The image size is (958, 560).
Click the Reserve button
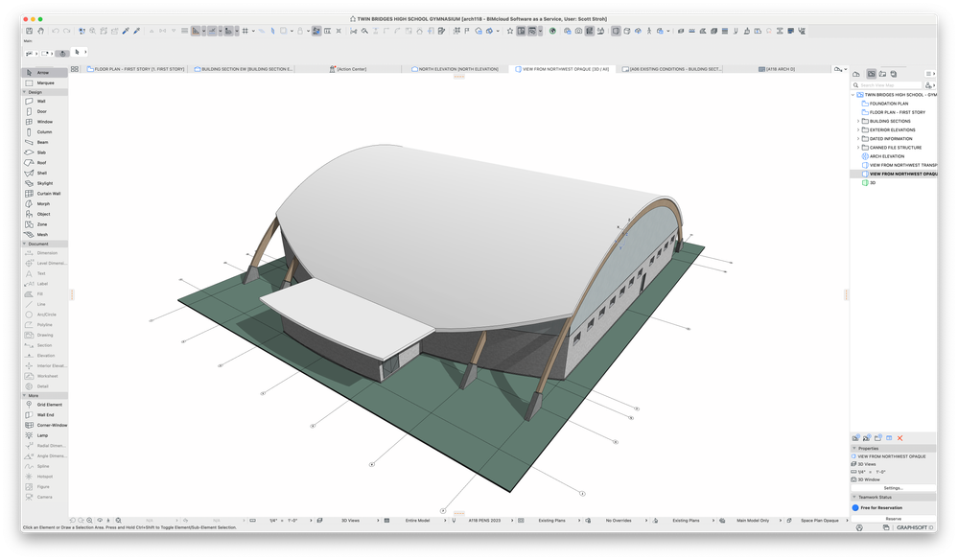(893, 519)
